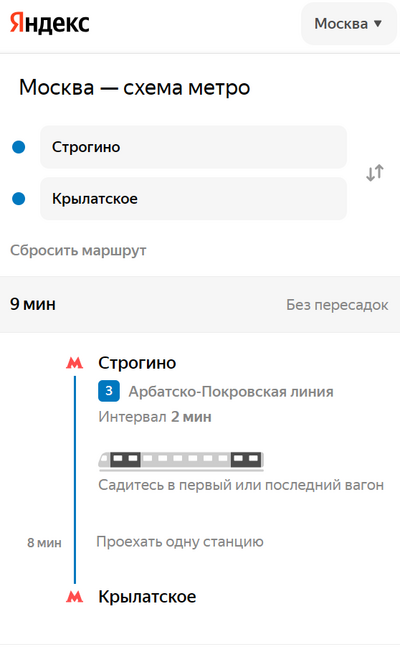Swap departure and destination stations
The image size is (400, 652).
coord(375,173)
